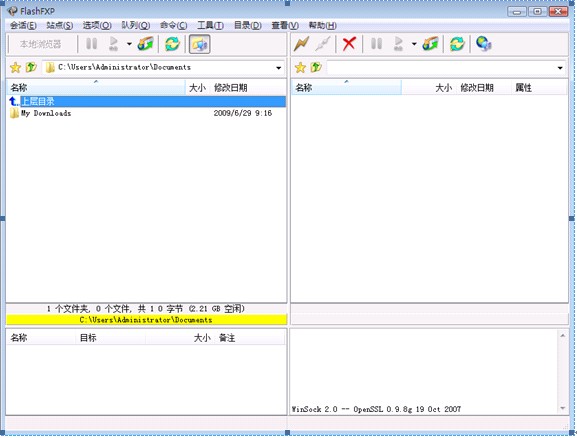Expand the right transfer dropdown arrow
The image size is (577, 438).
414,44
